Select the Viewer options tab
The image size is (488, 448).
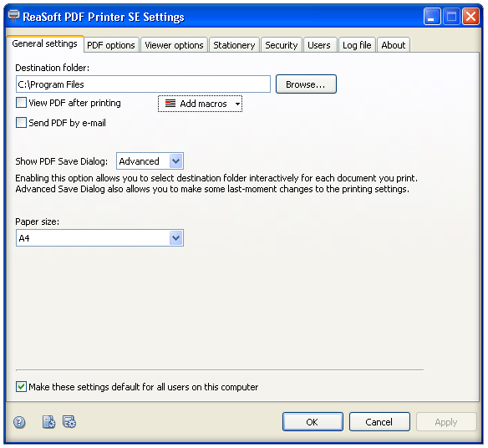tap(174, 45)
